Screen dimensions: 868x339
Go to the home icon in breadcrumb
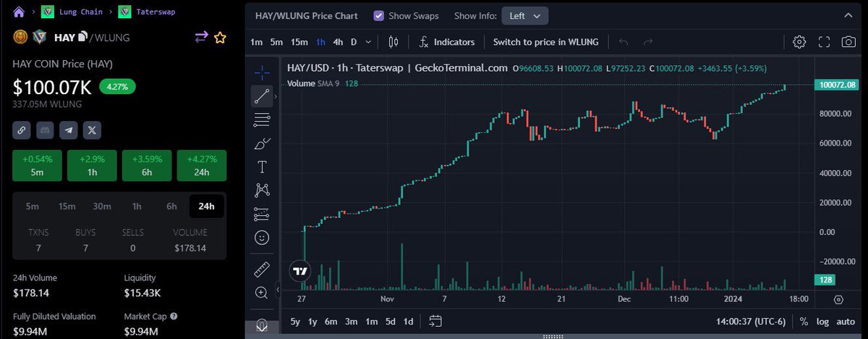(19, 12)
